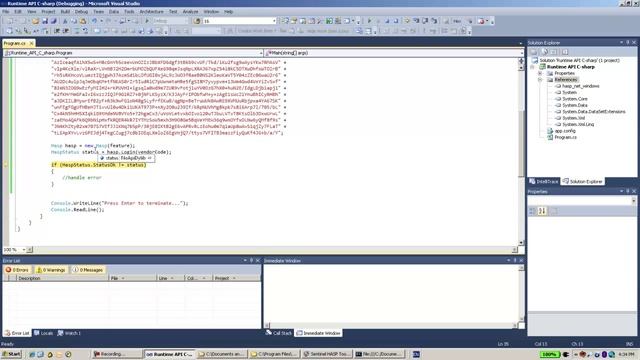Click the Description column header in Error List

tap(63, 278)
